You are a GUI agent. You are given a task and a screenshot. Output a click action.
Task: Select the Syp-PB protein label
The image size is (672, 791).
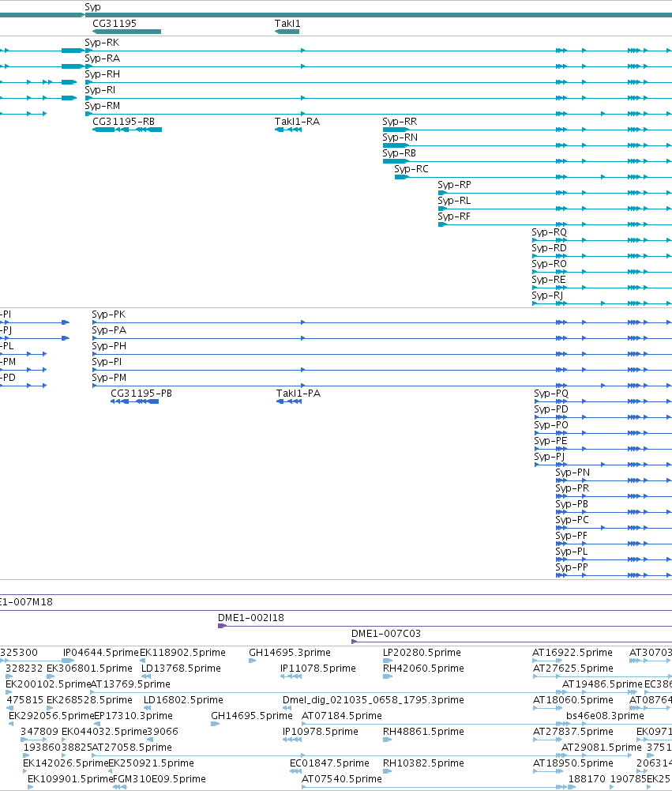click(x=572, y=504)
